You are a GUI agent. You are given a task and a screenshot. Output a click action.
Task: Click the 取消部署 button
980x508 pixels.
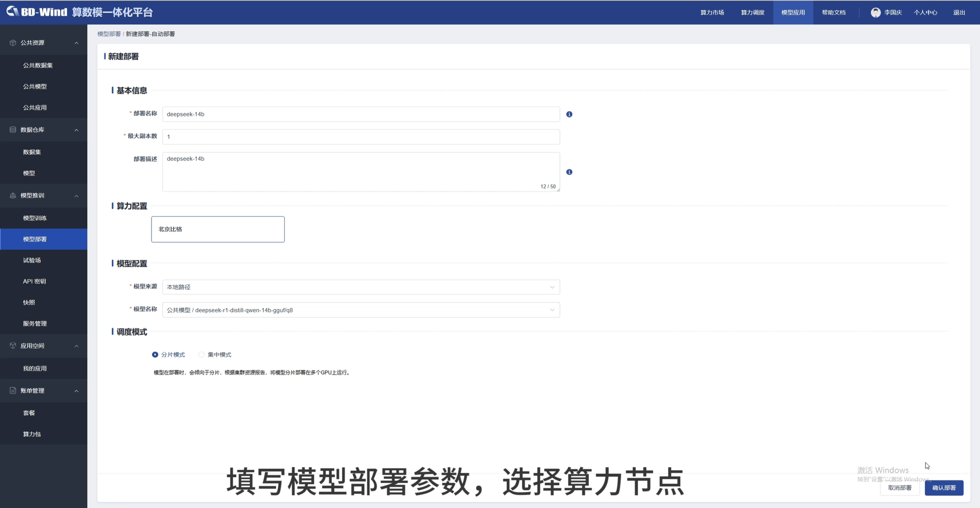click(900, 488)
